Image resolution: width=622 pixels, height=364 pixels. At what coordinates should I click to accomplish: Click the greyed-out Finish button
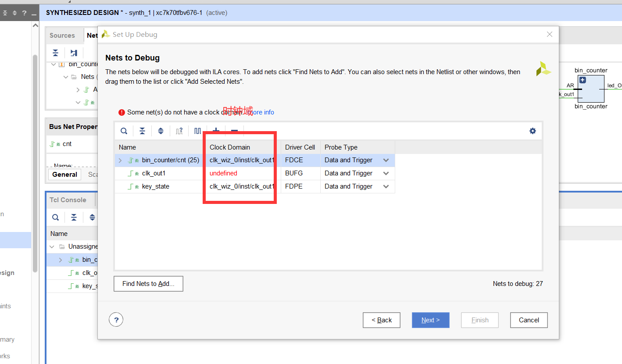[480, 320]
